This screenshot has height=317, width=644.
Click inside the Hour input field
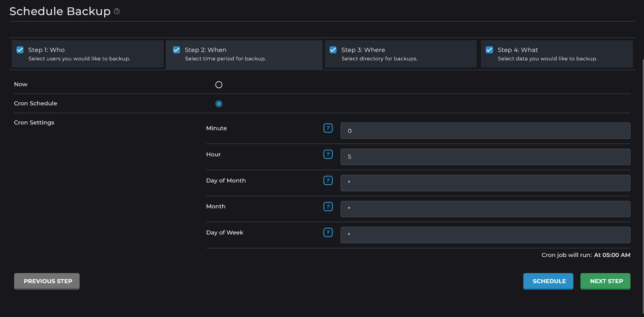coord(485,157)
